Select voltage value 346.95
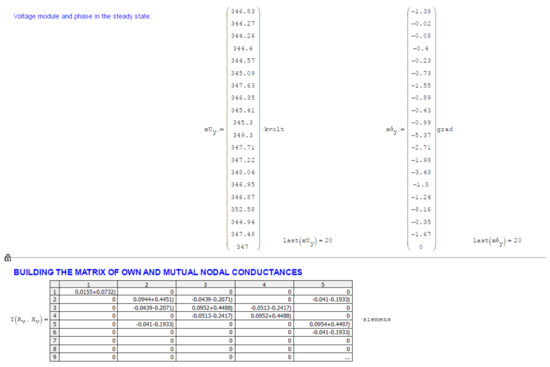This screenshot has width=550, height=367. [x=243, y=185]
